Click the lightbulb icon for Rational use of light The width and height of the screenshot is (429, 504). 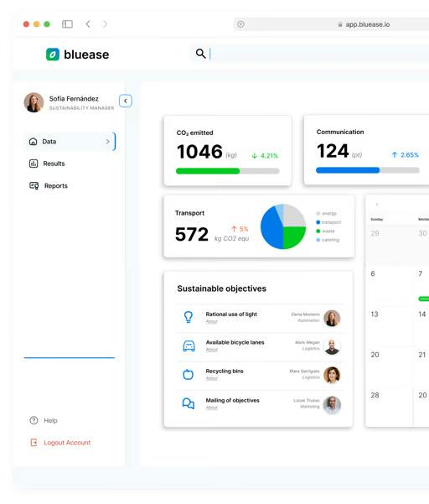pyautogui.click(x=189, y=317)
